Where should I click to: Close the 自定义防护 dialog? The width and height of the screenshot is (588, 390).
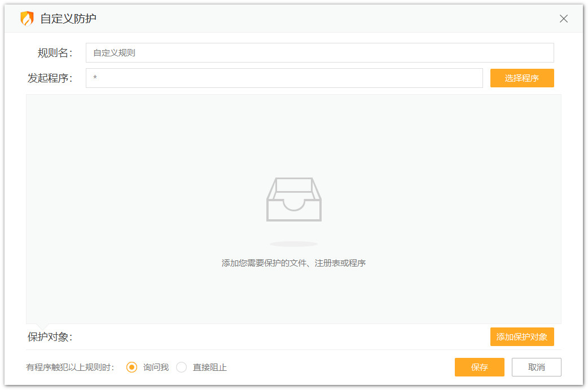[563, 18]
